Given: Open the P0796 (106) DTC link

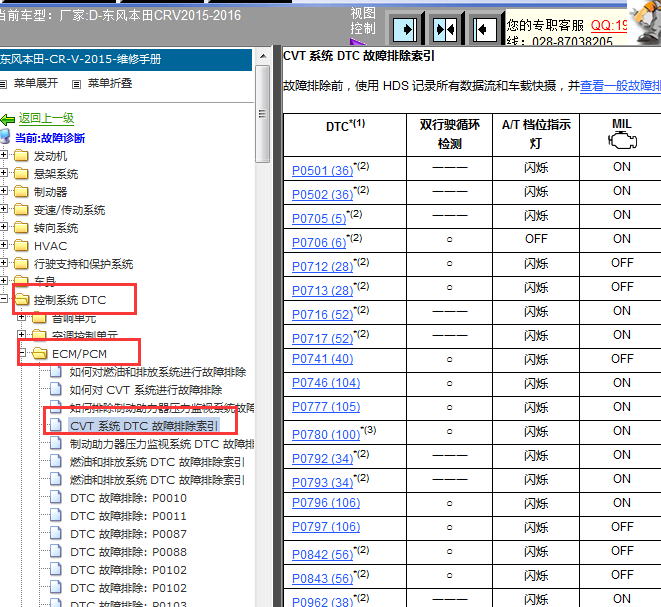Looking at the screenshot, I should [x=326, y=502].
